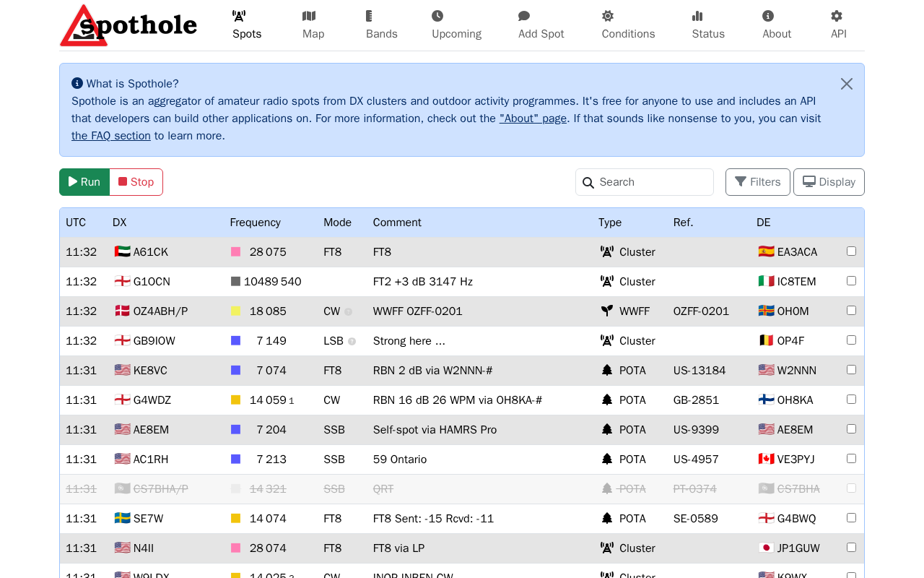
Task: Open Status bar chart icon
Action: [x=697, y=16]
